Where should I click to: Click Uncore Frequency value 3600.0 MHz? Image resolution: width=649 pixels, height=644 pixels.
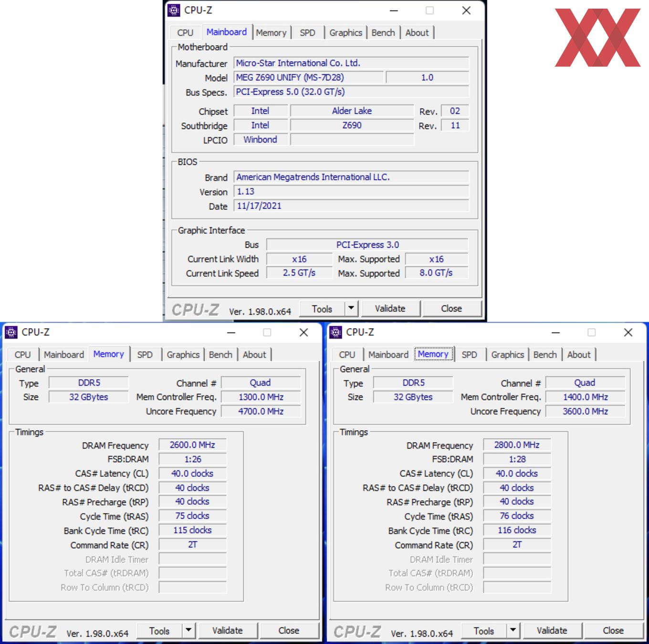click(x=586, y=411)
